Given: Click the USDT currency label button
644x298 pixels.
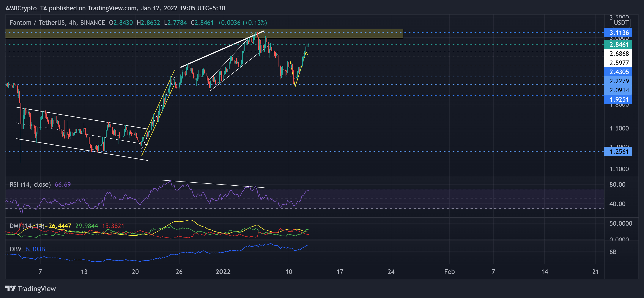Looking at the screenshot, I should (x=621, y=23).
